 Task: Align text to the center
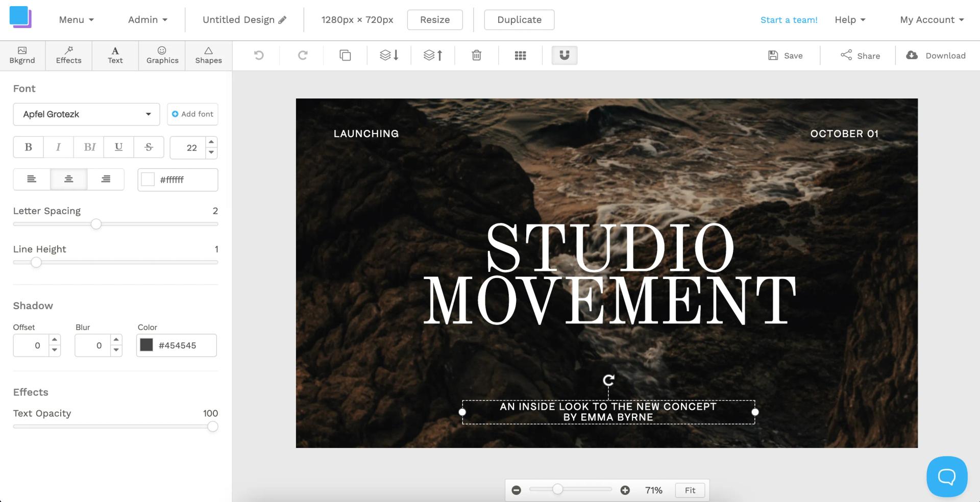68,179
